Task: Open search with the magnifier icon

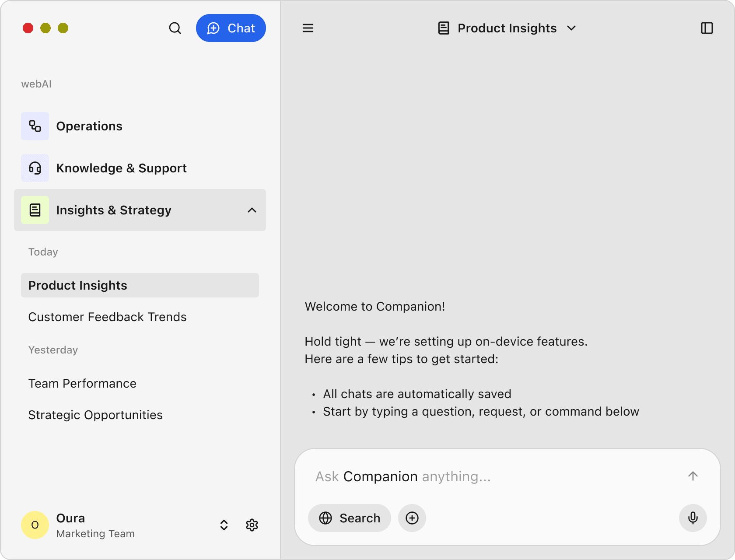Action: click(175, 28)
